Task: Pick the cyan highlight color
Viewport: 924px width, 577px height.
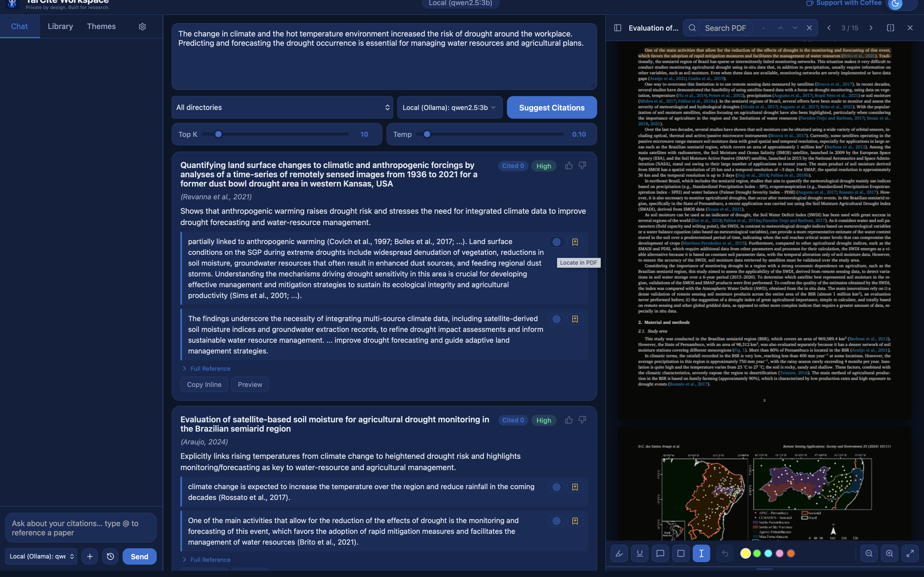Action: point(768,553)
